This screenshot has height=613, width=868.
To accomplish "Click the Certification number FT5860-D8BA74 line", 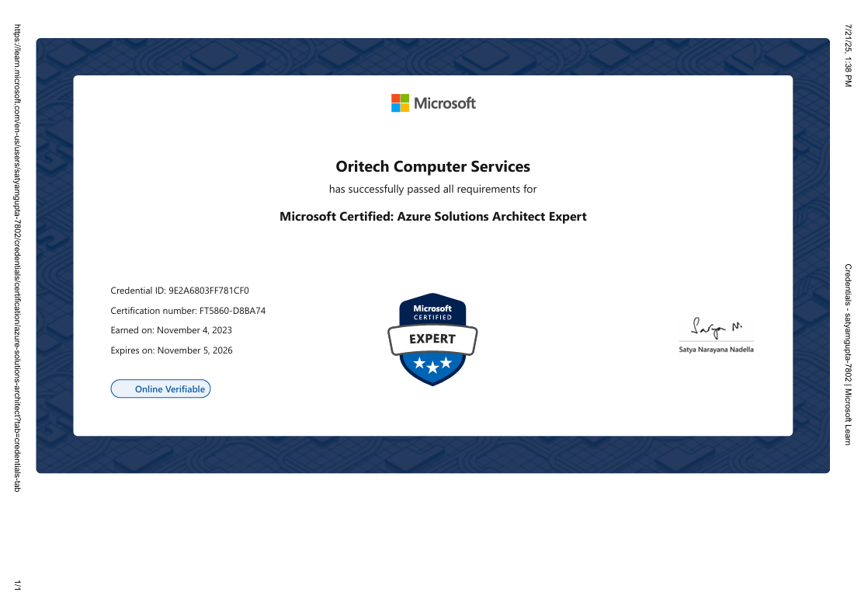I will pos(188,311).
